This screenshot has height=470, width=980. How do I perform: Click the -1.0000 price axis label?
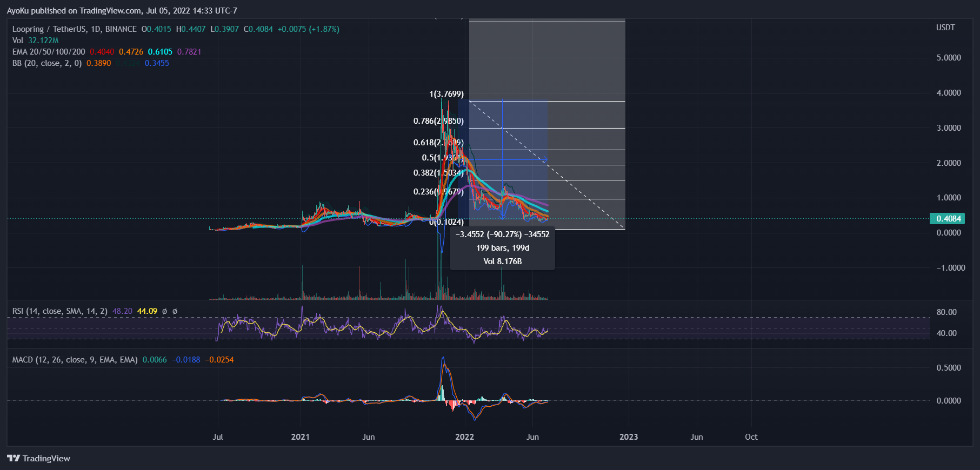(x=951, y=268)
